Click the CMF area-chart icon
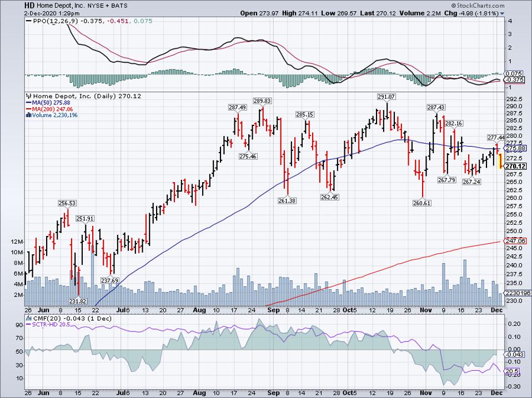The height and width of the screenshot is (398, 532). [29, 319]
